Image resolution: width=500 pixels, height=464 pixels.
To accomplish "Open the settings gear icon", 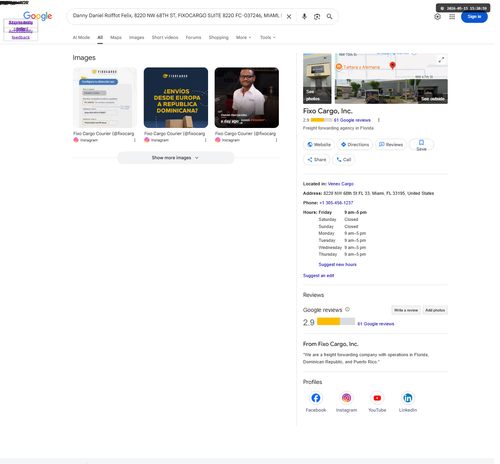I will click(x=438, y=17).
